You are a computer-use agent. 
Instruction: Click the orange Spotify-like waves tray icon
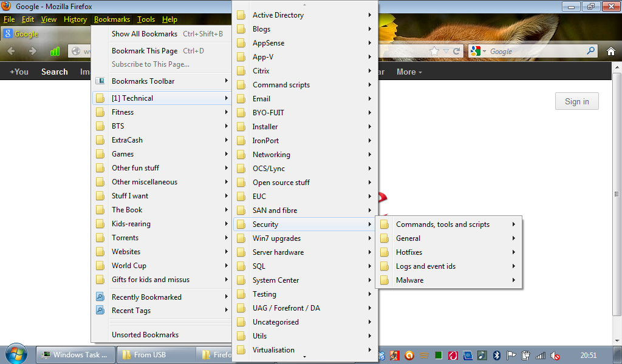[x=424, y=356]
